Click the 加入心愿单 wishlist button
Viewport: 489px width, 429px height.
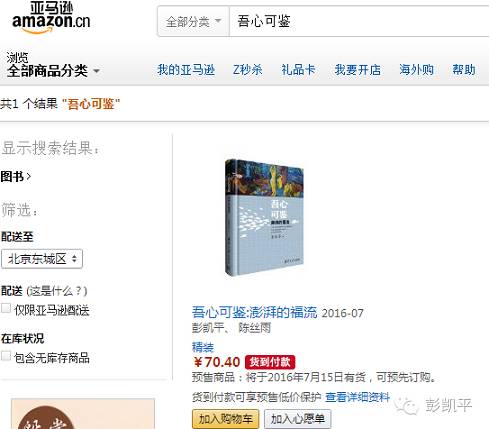pyautogui.click(x=297, y=419)
